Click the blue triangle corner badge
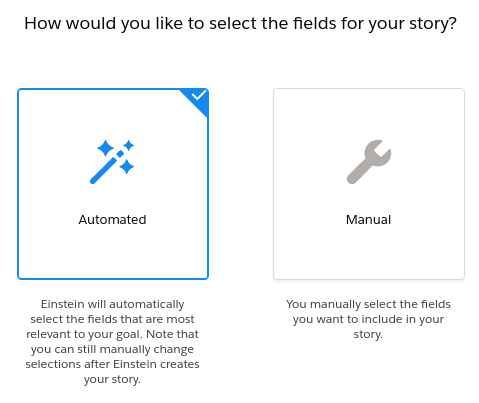 tap(198, 100)
